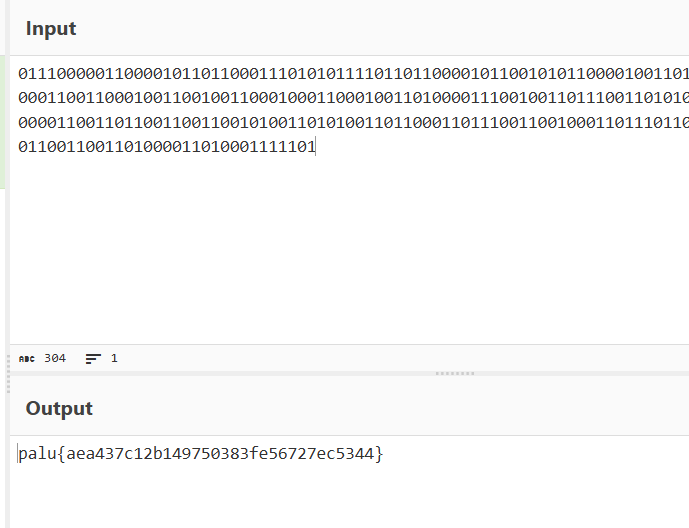The height and width of the screenshot is (528, 689).
Task: Click the 304 character count value
Action: point(55,358)
